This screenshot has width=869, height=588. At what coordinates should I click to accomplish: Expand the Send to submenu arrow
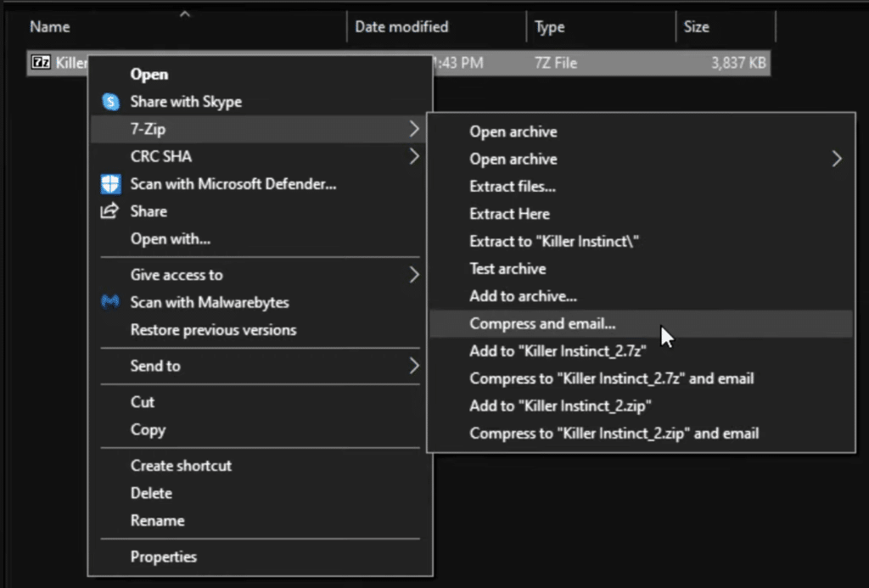(414, 366)
